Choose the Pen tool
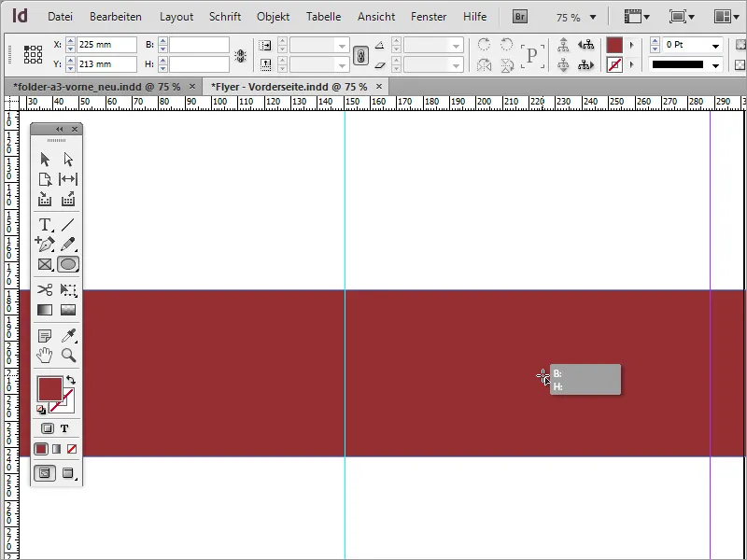 click(x=44, y=245)
